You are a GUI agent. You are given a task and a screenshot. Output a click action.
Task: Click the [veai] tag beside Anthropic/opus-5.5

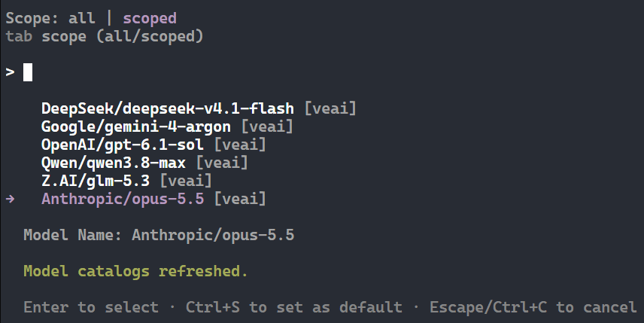coord(240,199)
